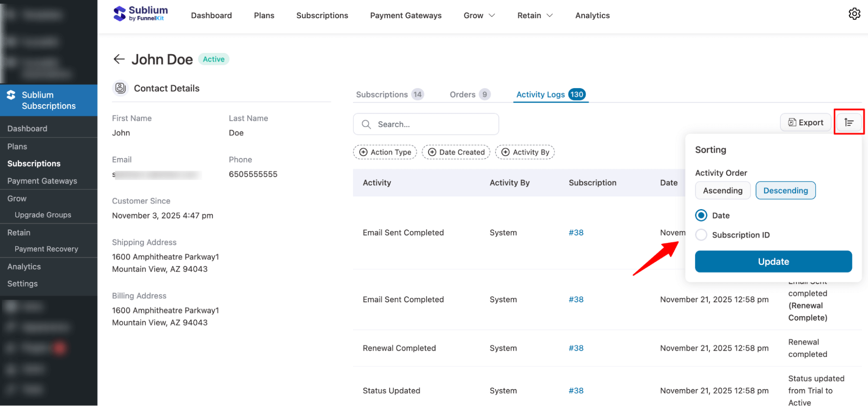Open the Retain navigation dropdown
This screenshot has height=406, width=868.
(535, 15)
